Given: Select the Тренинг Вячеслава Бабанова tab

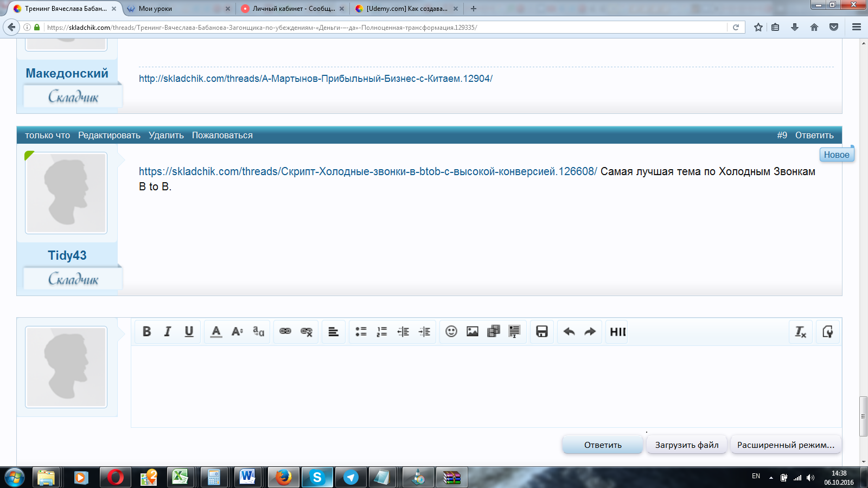Looking at the screenshot, I should tap(66, 9).
